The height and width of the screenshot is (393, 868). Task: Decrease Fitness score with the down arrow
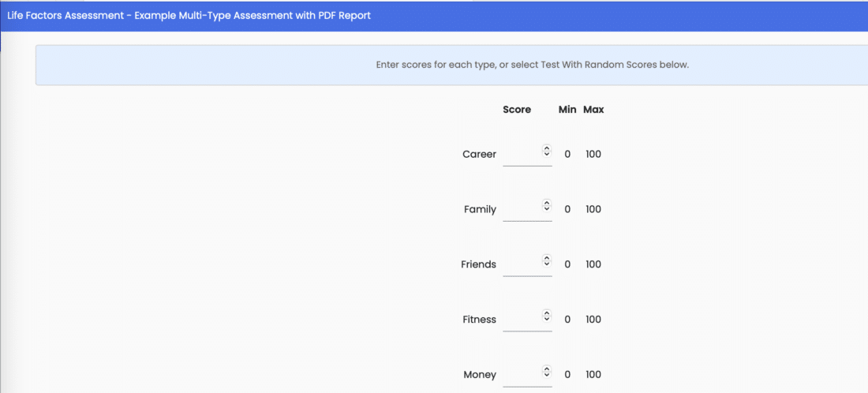(x=547, y=319)
